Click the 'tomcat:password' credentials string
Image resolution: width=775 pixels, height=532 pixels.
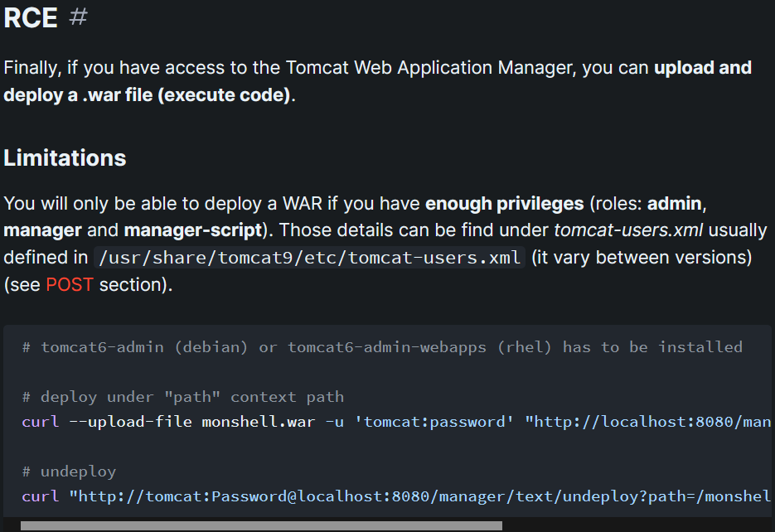pyautogui.click(x=434, y=422)
